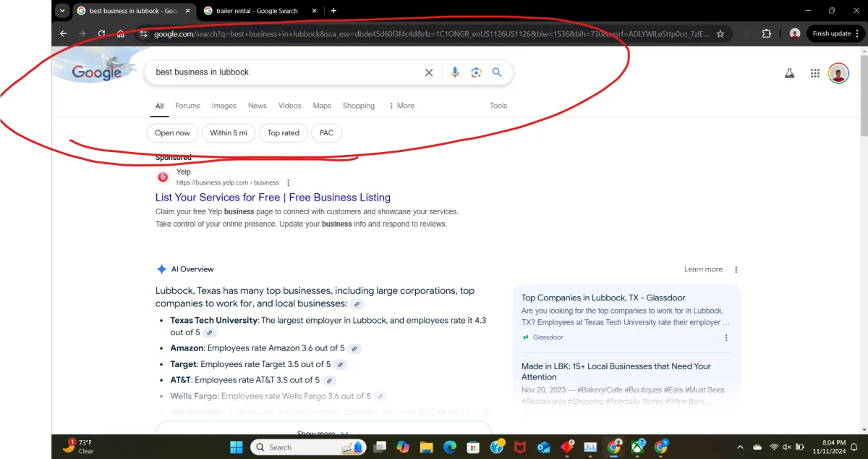The height and width of the screenshot is (459, 868).
Task: Show hidden system tray icons
Action: (740, 447)
